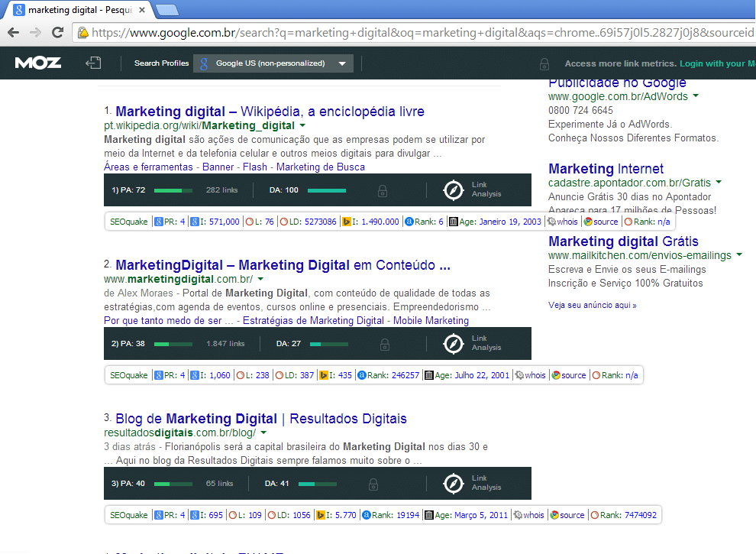Image resolution: width=756 pixels, height=554 pixels.
Task: Open the Marketing digital Grátis ad
Action: 623,241
